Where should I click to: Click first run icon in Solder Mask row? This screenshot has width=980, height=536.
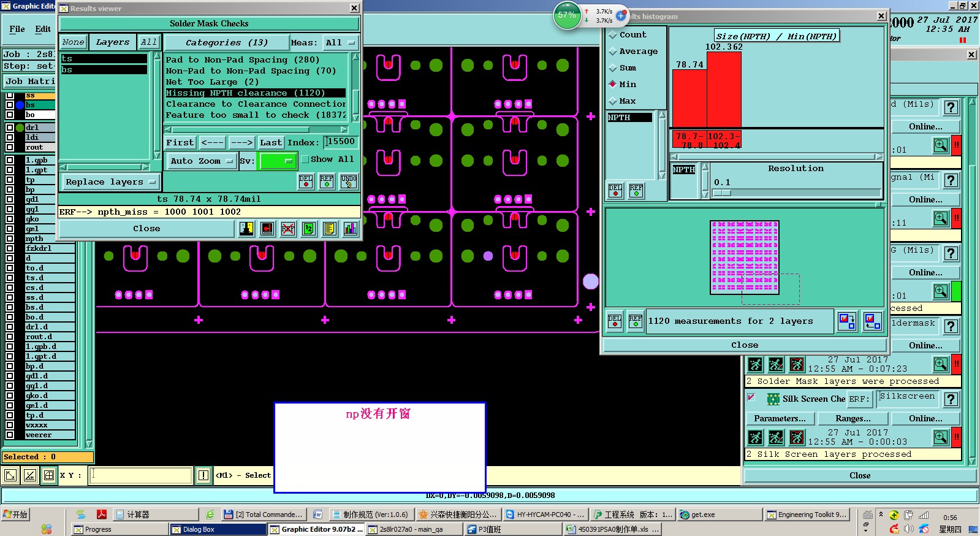[x=756, y=364]
